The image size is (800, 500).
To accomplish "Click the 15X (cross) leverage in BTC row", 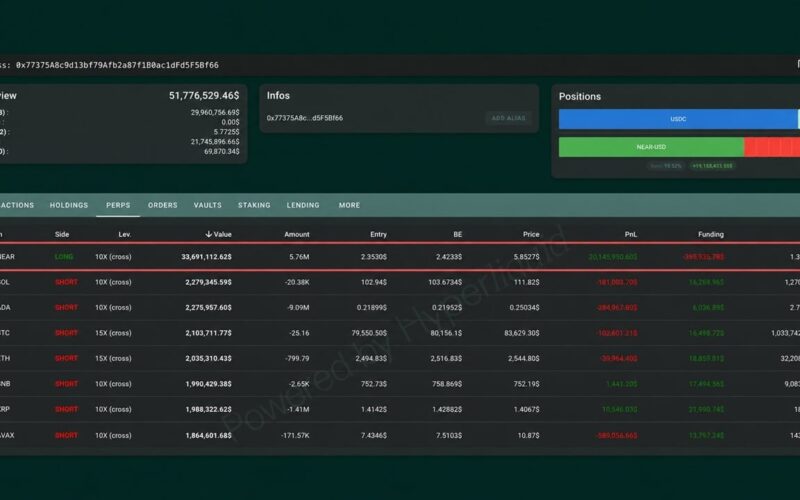I will coord(113,333).
